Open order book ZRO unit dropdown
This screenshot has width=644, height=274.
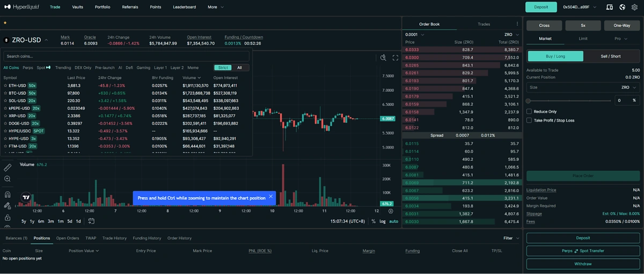click(x=511, y=34)
